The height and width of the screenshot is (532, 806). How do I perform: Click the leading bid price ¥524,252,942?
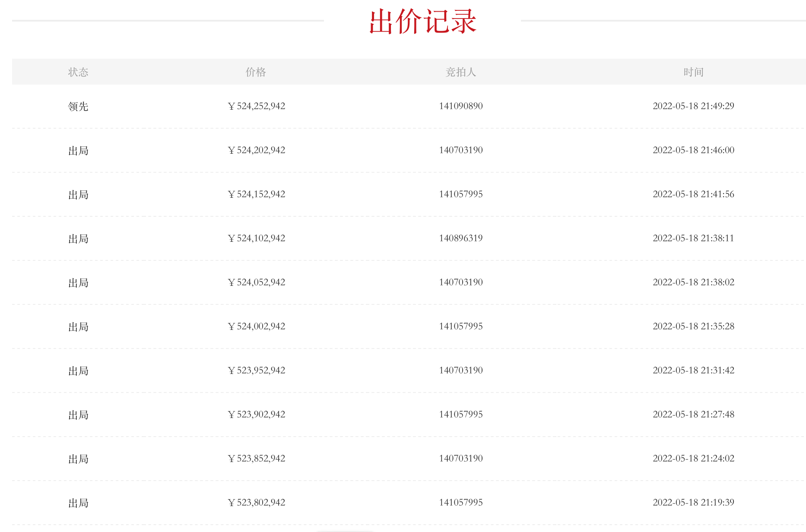[257, 106]
